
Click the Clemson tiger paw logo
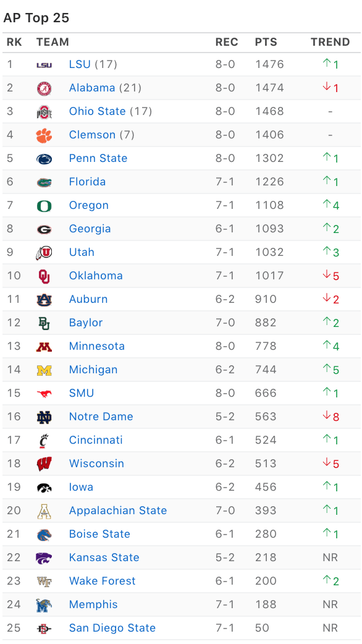(44, 135)
